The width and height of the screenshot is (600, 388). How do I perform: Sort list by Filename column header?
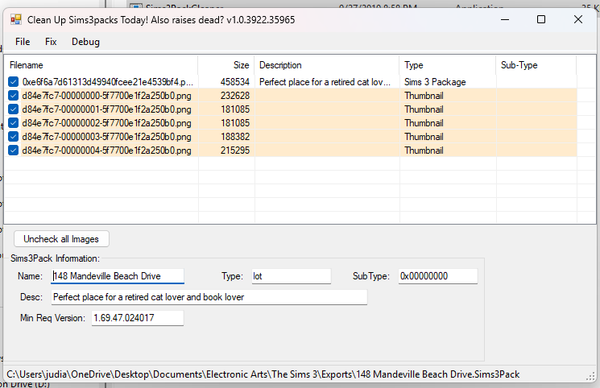pos(101,65)
